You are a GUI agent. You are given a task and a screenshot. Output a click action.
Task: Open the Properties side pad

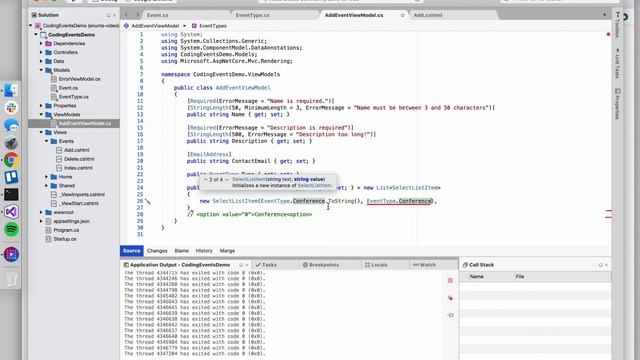(x=618, y=104)
